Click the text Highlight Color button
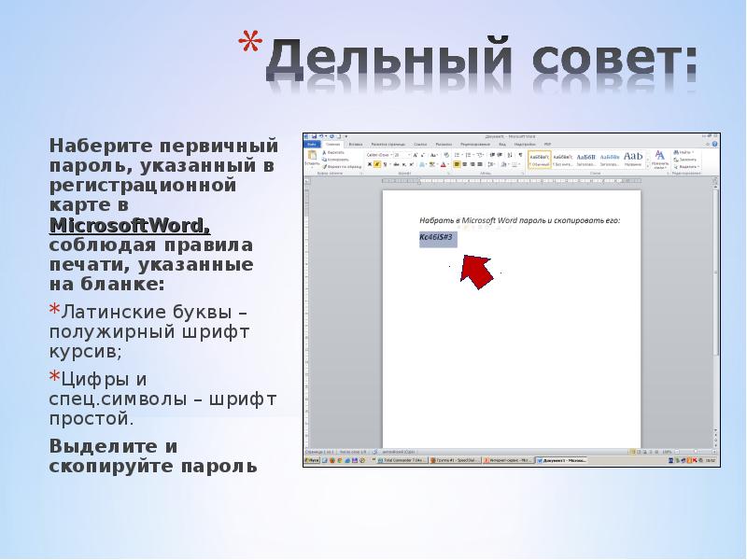747x560 pixels. click(x=433, y=164)
